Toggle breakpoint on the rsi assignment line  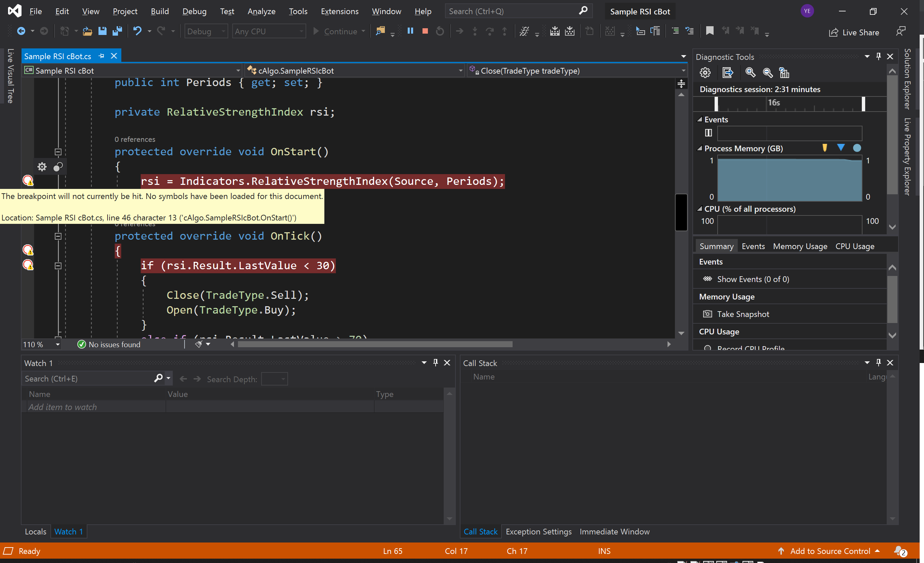(28, 181)
